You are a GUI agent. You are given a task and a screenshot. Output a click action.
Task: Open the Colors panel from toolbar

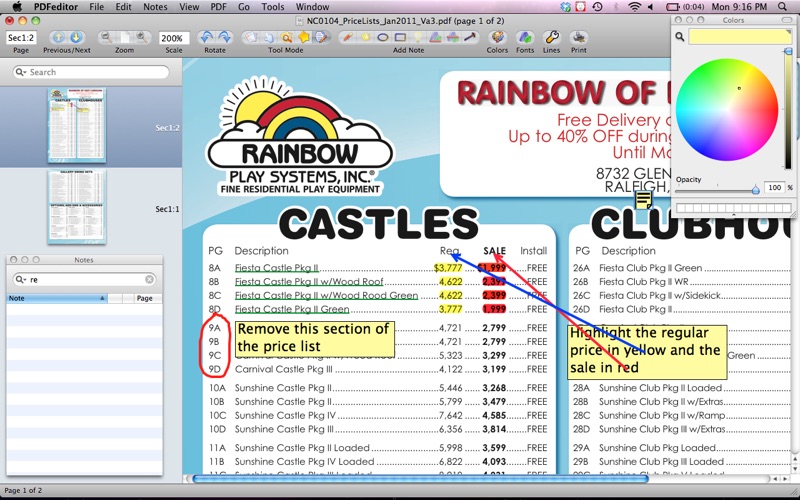pos(497,37)
